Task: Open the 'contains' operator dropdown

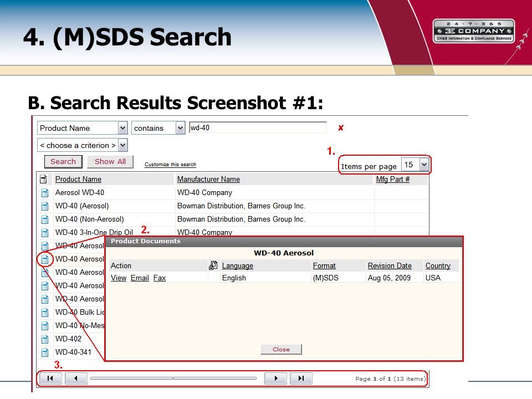Action: [x=181, y=128]
